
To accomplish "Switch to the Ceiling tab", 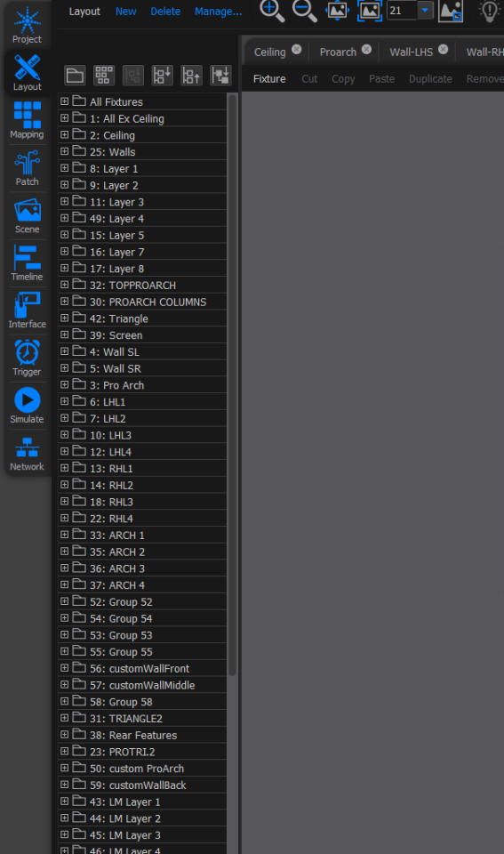I will pos(270,52).
